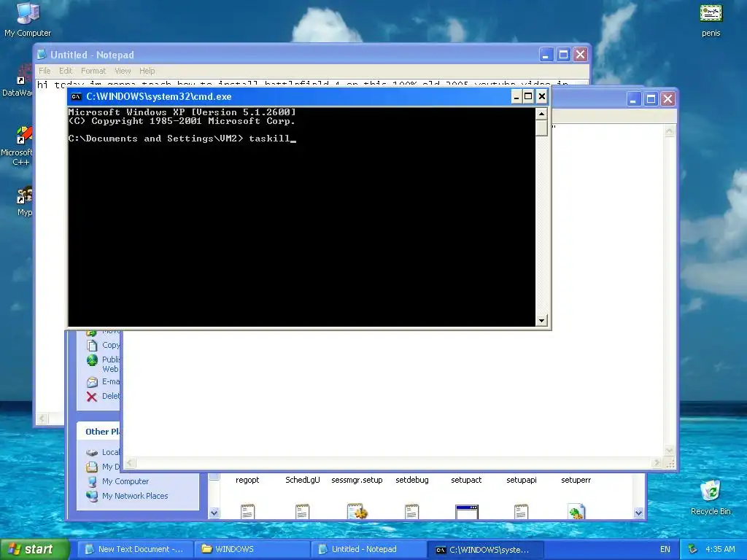Select sessmgr.setup file icon
747x560 pixels.
[357, 511]
